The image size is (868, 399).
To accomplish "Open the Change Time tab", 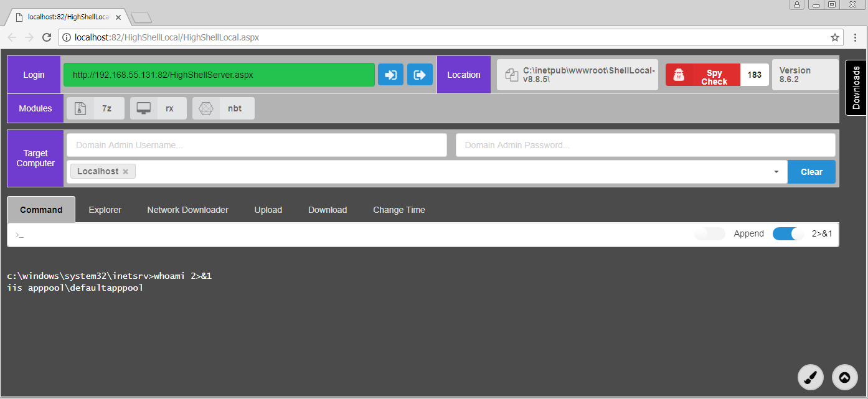I will point(399,210).
